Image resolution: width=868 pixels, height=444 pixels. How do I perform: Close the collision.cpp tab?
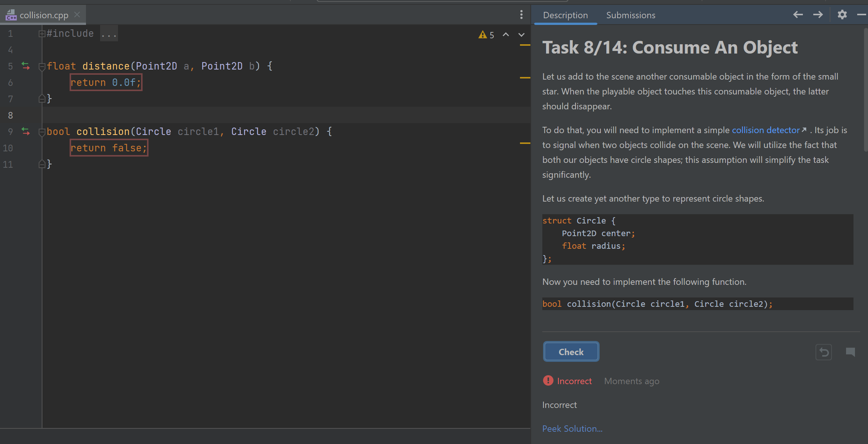tap(77, 15)
